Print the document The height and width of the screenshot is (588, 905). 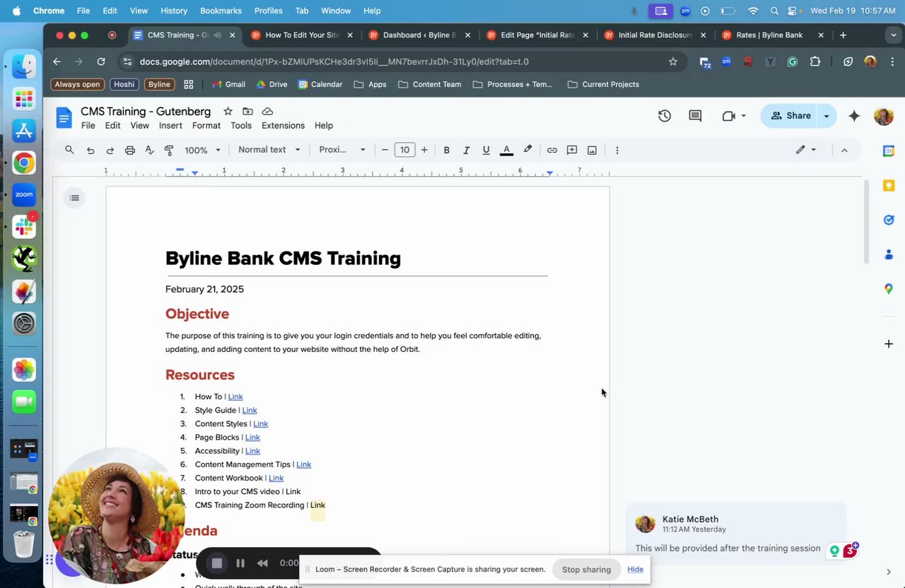click(x=130, y=150)
